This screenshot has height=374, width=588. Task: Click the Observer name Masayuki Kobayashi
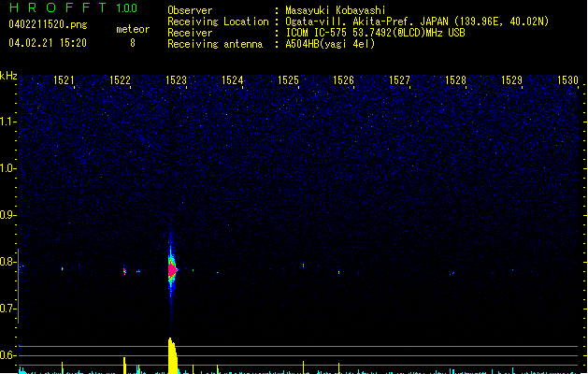tap(336, 10)
